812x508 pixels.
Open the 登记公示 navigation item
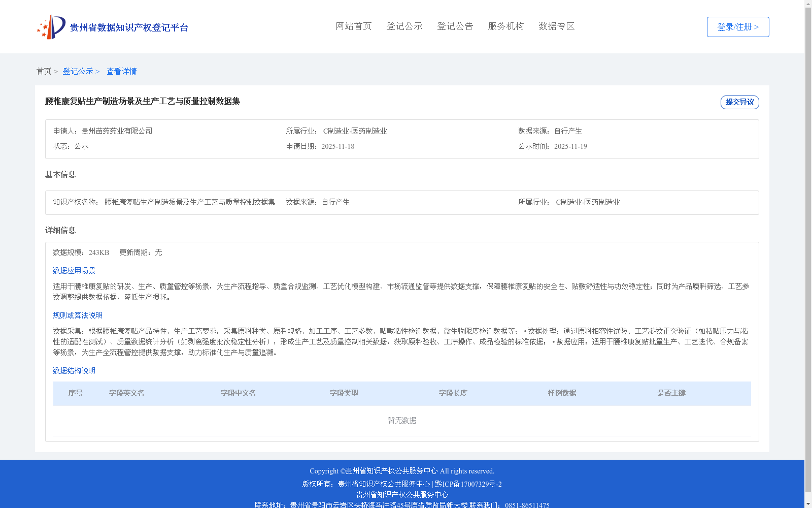click(x=404, y=26)
